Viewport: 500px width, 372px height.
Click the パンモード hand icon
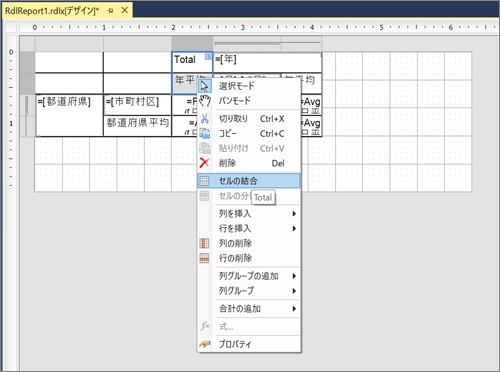click(x=204, y=100)
